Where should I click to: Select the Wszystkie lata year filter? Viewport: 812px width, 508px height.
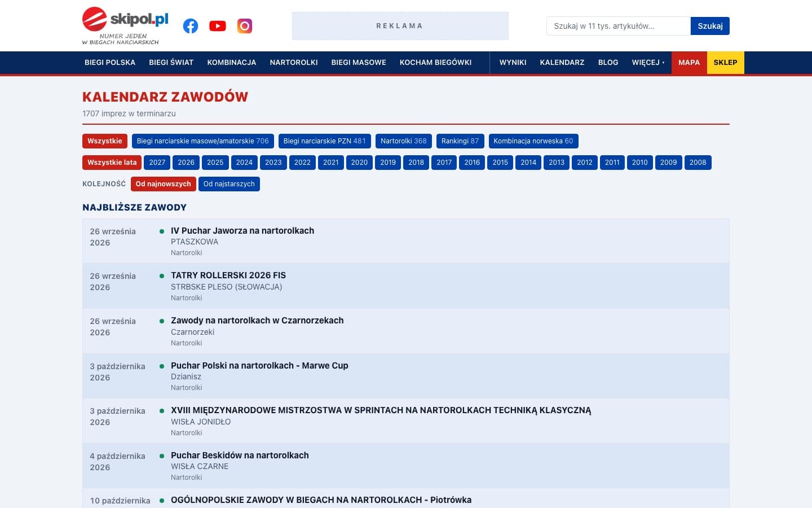point(112,163)
